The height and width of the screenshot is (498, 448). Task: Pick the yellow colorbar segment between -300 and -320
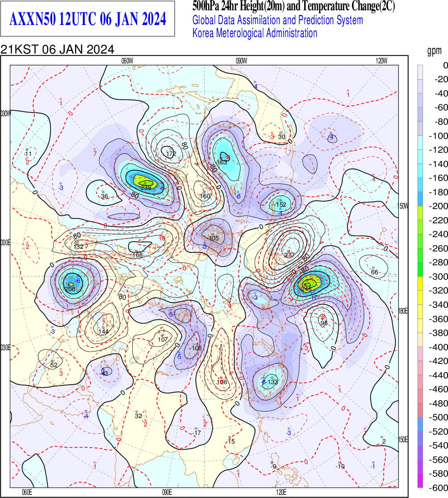420,283
